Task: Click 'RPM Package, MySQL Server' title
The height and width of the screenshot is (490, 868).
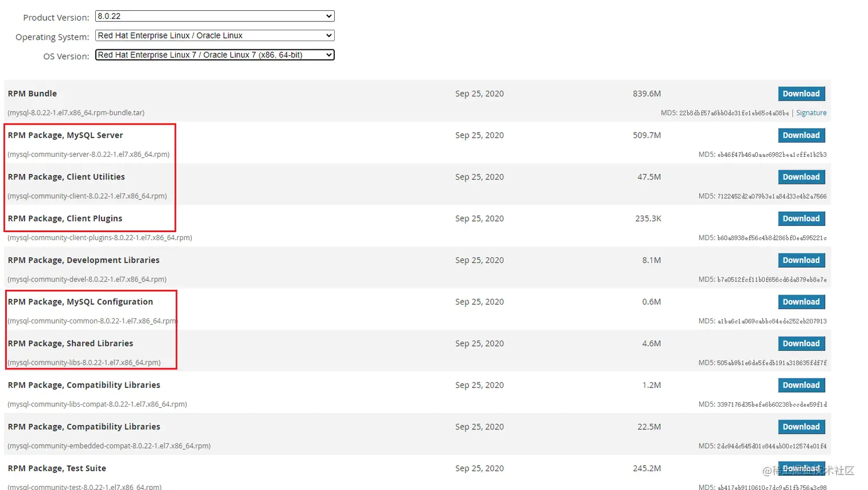Action: (65, 136)
